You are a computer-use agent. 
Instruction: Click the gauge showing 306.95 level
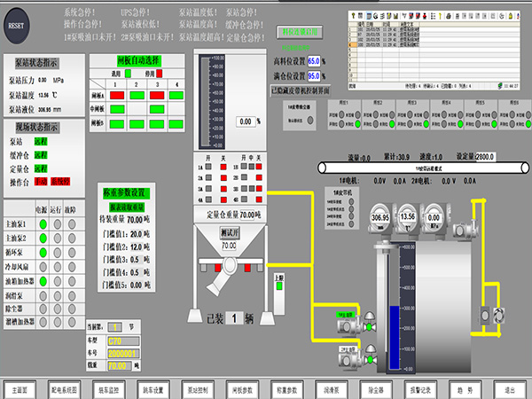[x=380, y=218]
